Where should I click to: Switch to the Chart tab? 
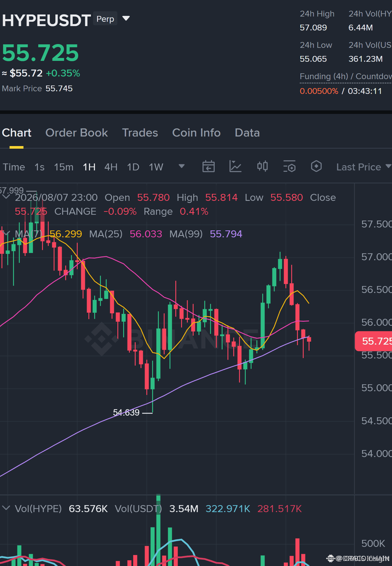tap(17, 133)
